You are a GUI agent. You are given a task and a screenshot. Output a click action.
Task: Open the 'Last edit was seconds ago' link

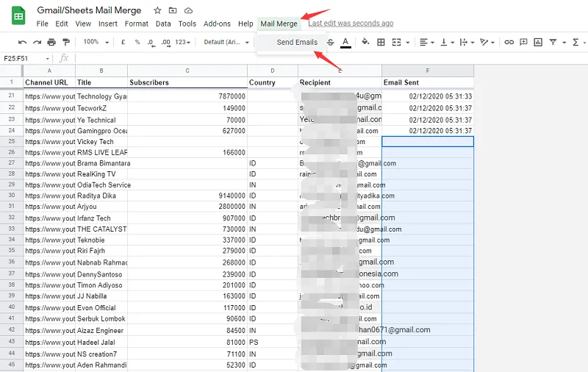pos(351,24)
